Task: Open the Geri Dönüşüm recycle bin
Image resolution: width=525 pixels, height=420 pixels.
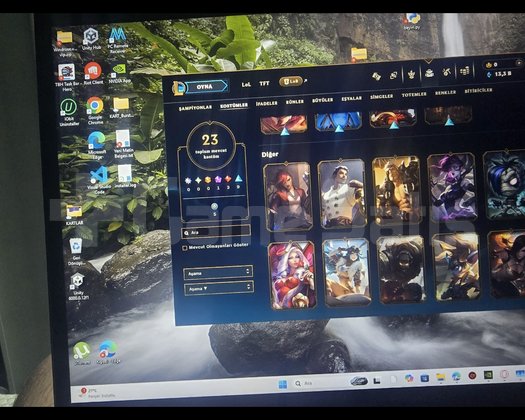Action: pos(76,251)
